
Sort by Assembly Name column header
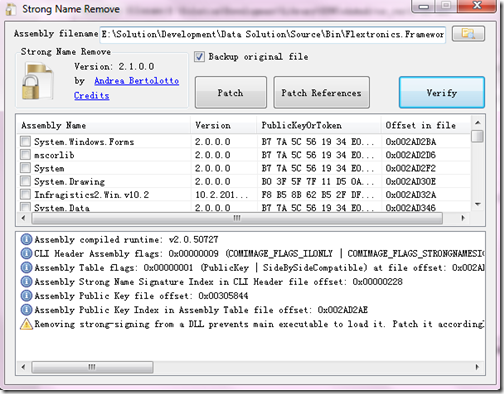click(x=104, y=125)
